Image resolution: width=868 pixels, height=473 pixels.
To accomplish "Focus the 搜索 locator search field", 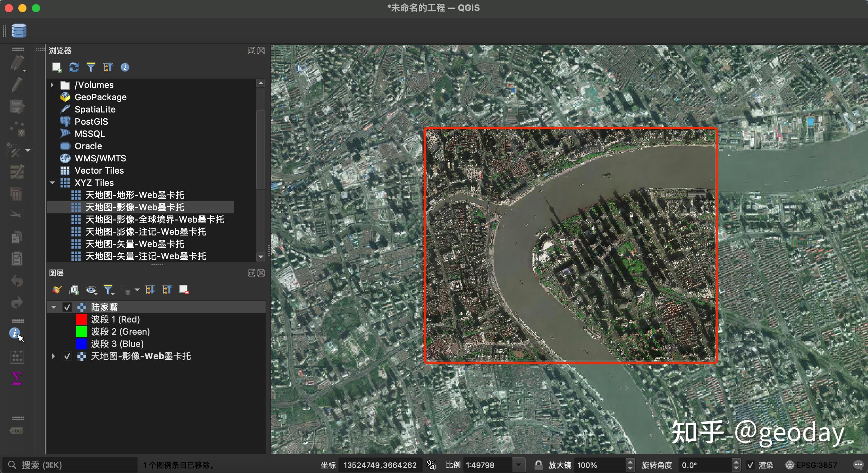I will (x=70, y=465).
